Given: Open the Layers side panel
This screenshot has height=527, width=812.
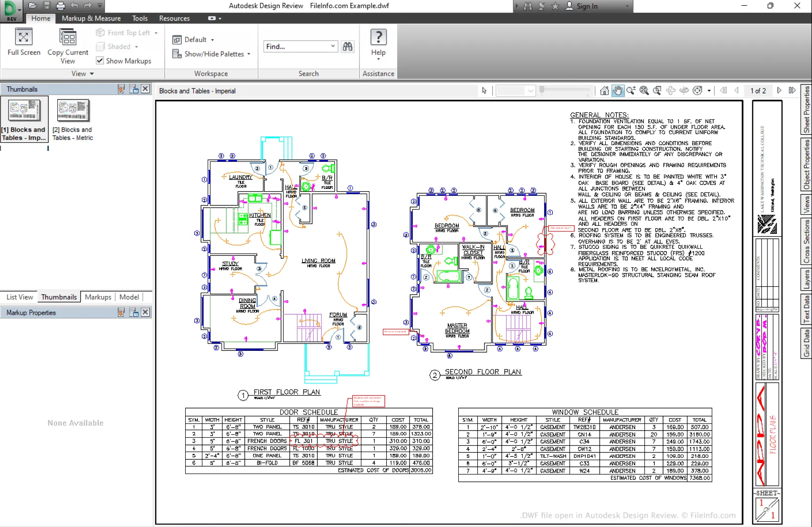Looking at the screenshot, I should [x=806, y=279].
